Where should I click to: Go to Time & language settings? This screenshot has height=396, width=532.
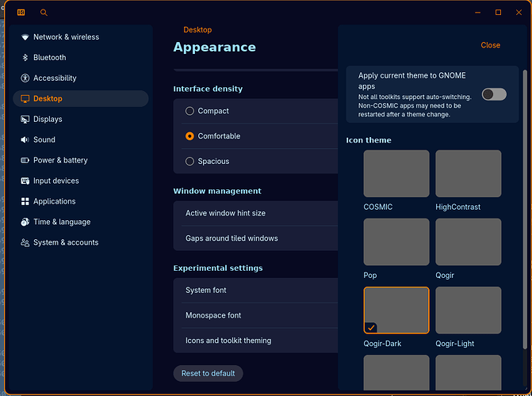(x=61, y=223)
